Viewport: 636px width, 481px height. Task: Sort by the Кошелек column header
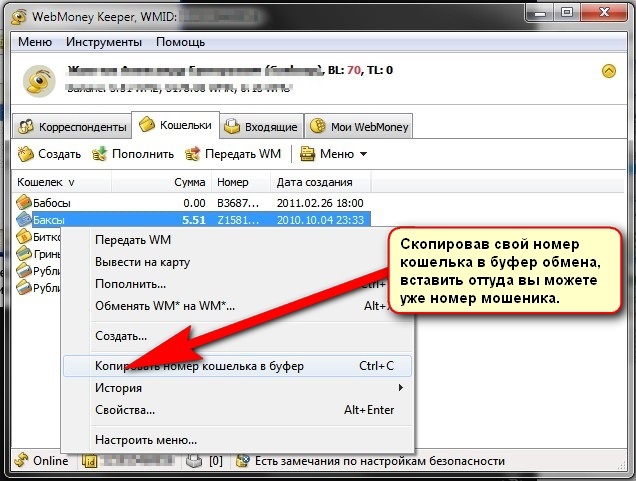62,182
